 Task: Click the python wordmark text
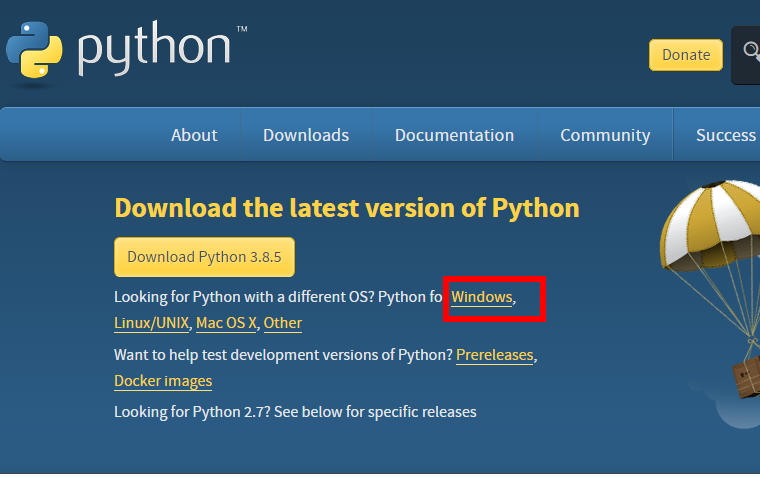(155, 48)
